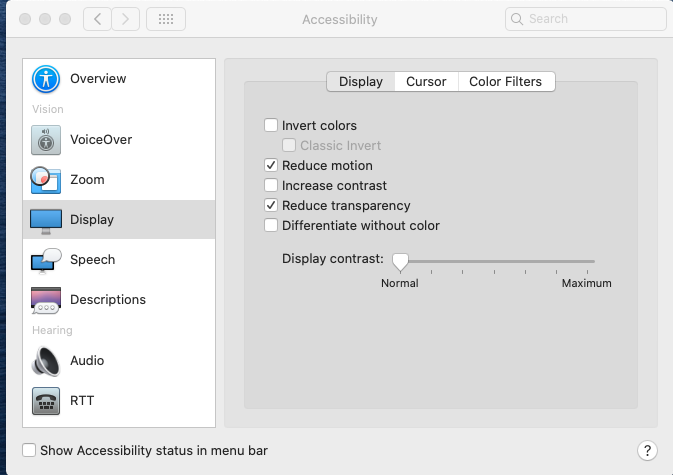673x475 pixels.
Task: Enable the Increase contrast checkbox
Action: 271,186
